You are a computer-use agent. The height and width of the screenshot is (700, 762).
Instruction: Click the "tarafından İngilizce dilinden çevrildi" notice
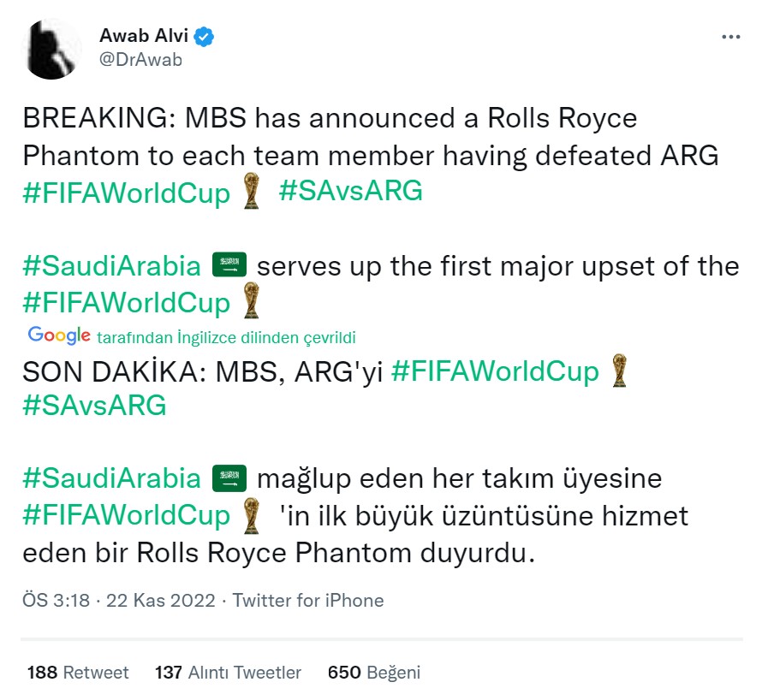pos(226,337)
